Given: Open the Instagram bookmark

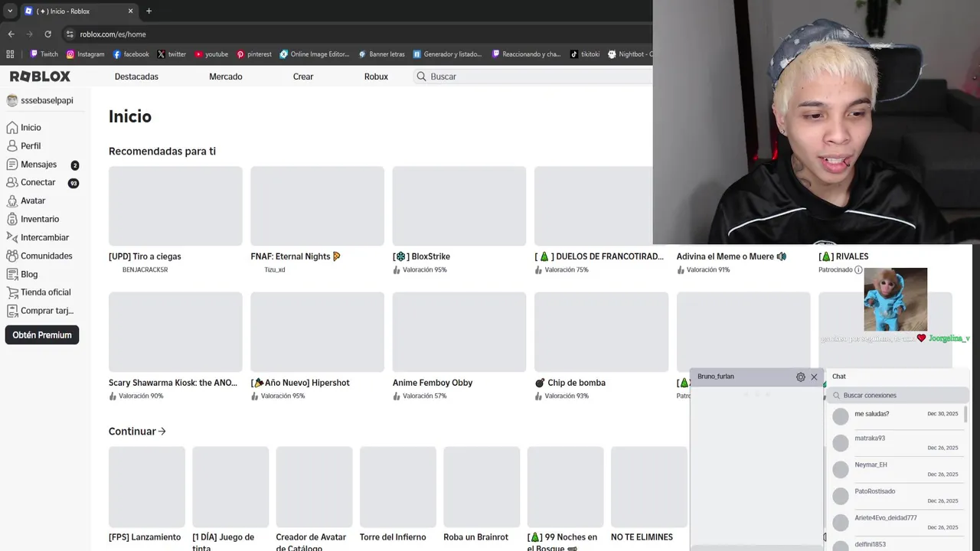Looking at the screenshot, I should point(85,54).
